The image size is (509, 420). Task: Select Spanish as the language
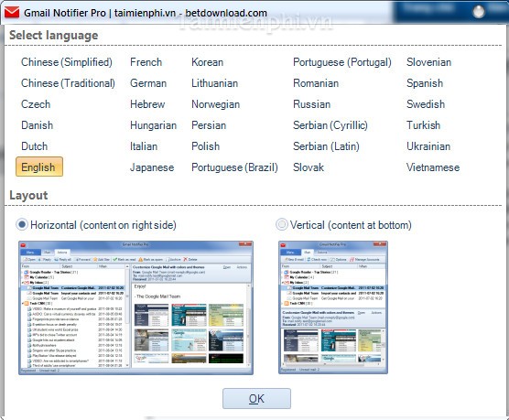pos(425,83)
